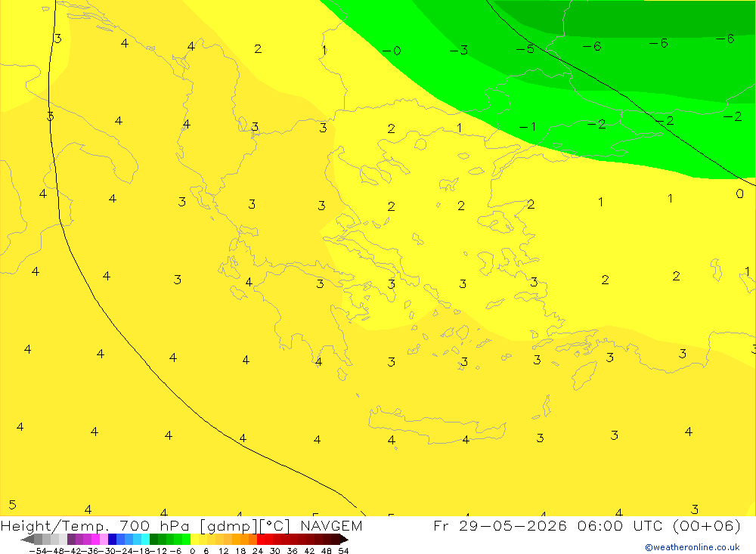Click the '-0' temperature value on the map
The width and height of the screenshot is (756, 554).
(392, 51)
